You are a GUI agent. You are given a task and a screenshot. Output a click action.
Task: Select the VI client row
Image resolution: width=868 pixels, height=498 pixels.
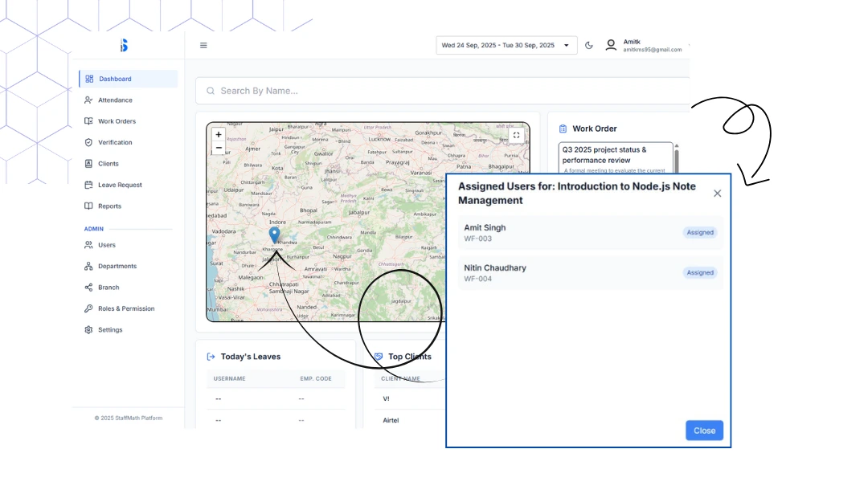click(410, 399)
